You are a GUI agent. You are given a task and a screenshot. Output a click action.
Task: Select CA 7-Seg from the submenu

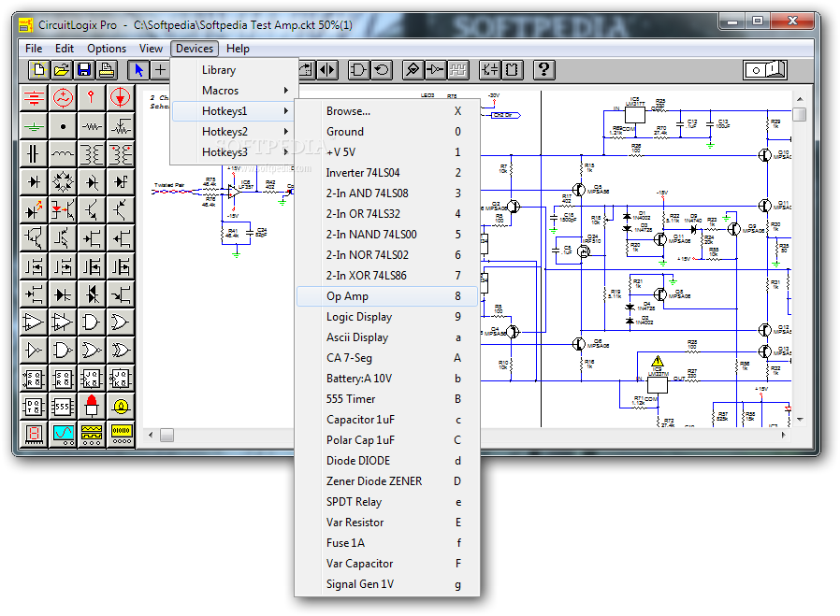pyautogui.click(x=386, y=358)
